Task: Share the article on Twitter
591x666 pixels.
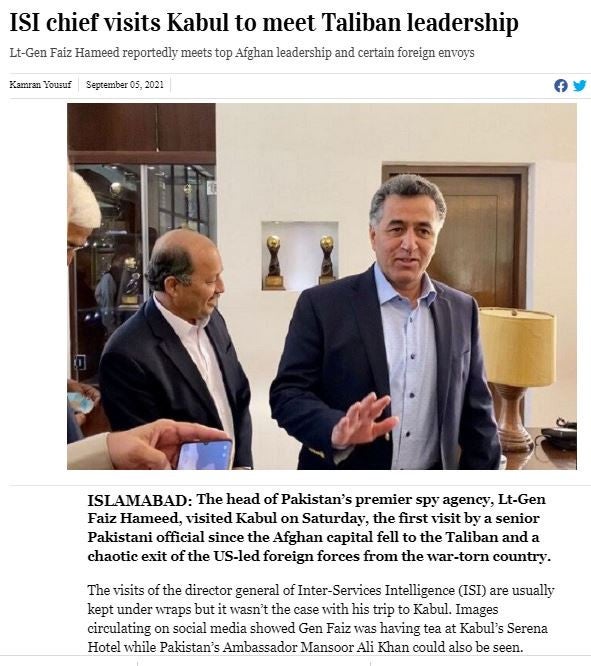Action: pos(580,85)
